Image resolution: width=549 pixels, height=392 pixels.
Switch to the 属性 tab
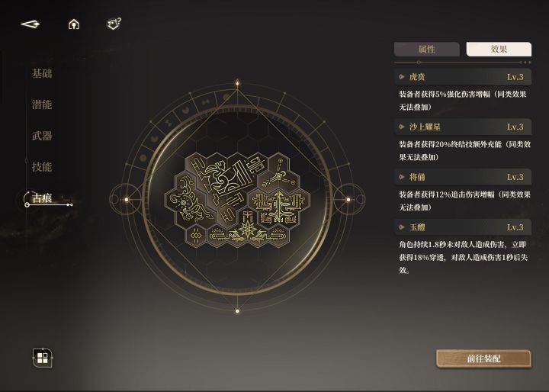click(x=427, y=50)
